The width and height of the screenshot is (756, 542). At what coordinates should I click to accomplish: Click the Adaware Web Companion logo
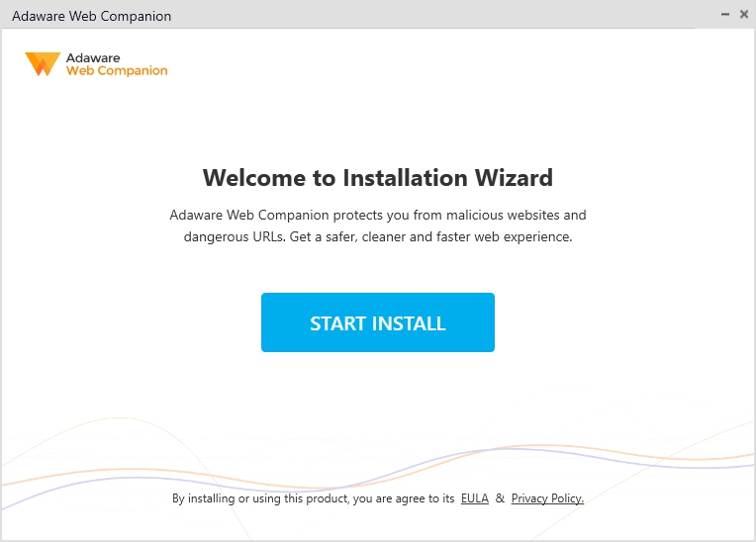coord(96,64)
